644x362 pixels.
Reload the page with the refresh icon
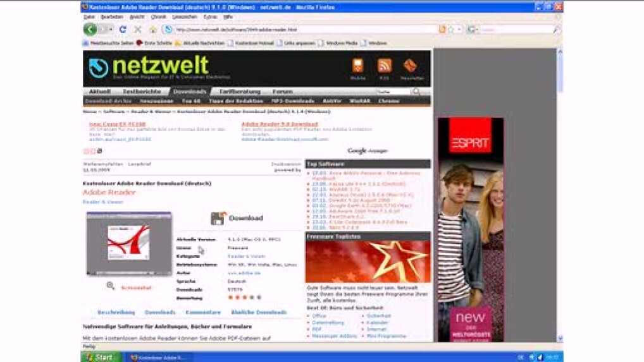pyautogui.click(x=123, y=30)
